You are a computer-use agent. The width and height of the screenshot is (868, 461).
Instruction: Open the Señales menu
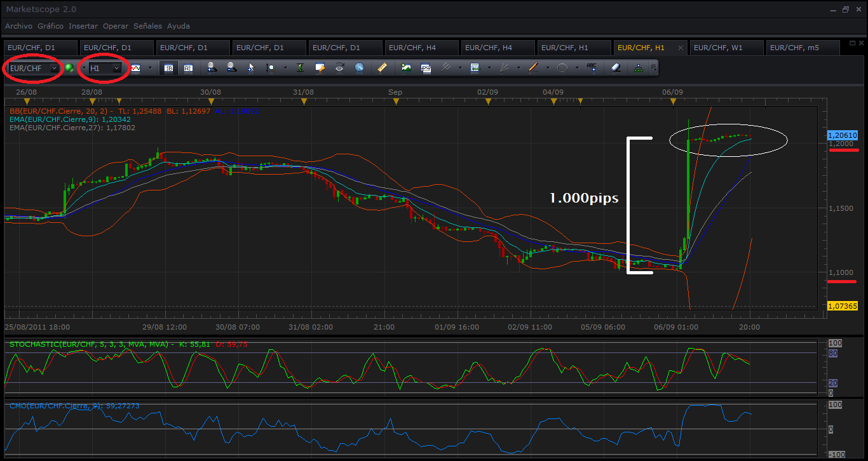click(x=148, y=26)
